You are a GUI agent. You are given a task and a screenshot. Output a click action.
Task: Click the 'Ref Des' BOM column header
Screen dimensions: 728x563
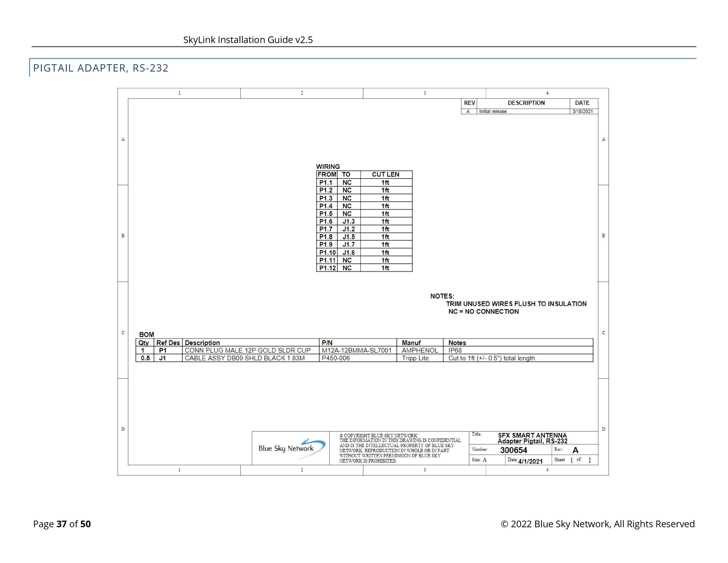click(168, 343)
